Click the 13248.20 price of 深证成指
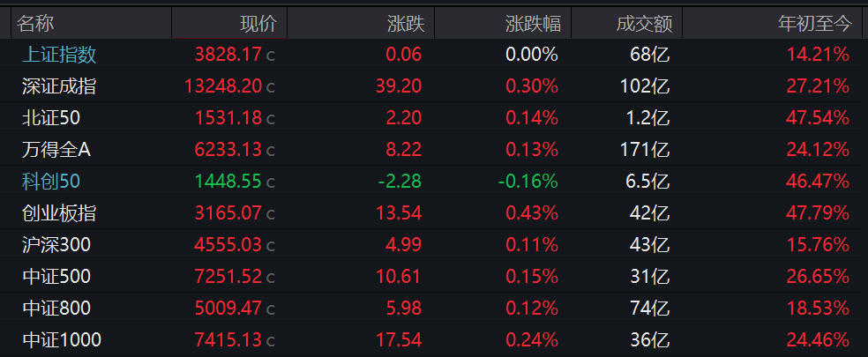Viewport: 868px width, 357px height. point(223,86)
